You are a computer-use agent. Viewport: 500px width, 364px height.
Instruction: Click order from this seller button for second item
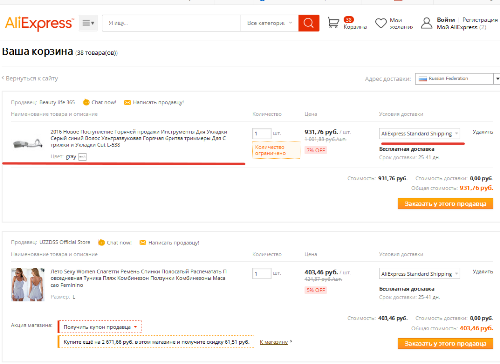[445, 343]
